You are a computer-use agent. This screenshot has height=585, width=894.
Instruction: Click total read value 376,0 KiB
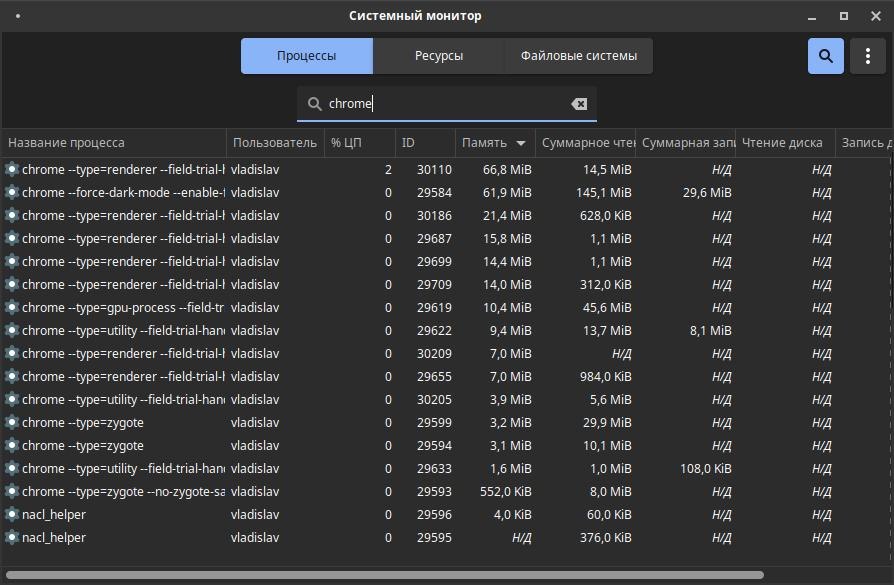point(606,538)
